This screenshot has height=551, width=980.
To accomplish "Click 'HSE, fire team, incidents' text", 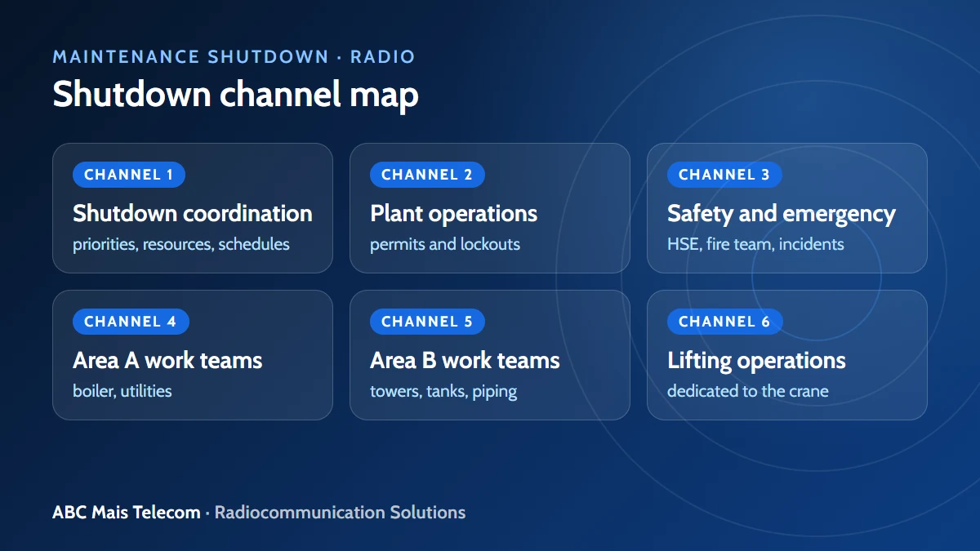I will (755, 244).
